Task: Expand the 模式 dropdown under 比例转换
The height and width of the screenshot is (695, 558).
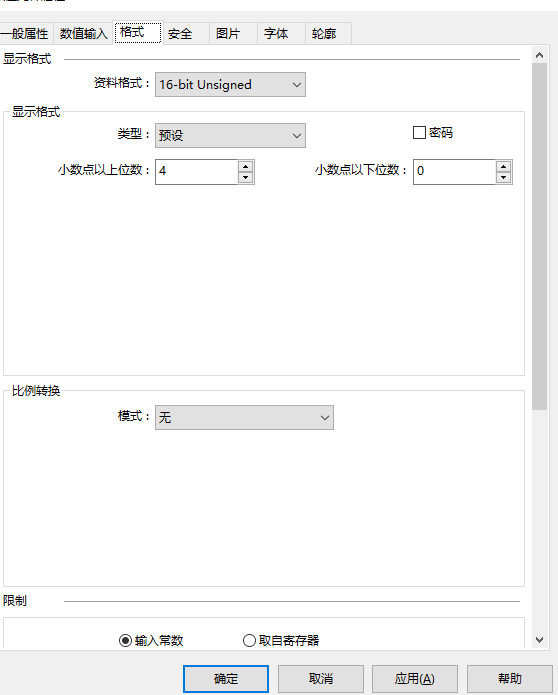Action: point(244,418)
